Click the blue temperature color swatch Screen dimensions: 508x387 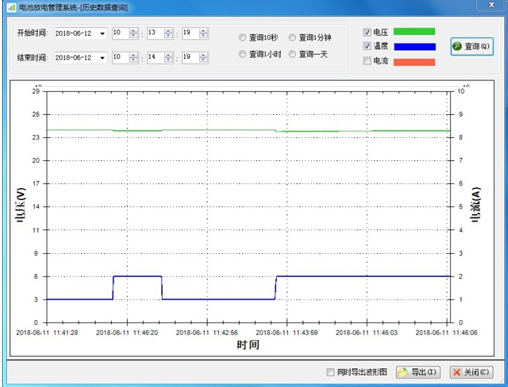(x=415, y=47)
